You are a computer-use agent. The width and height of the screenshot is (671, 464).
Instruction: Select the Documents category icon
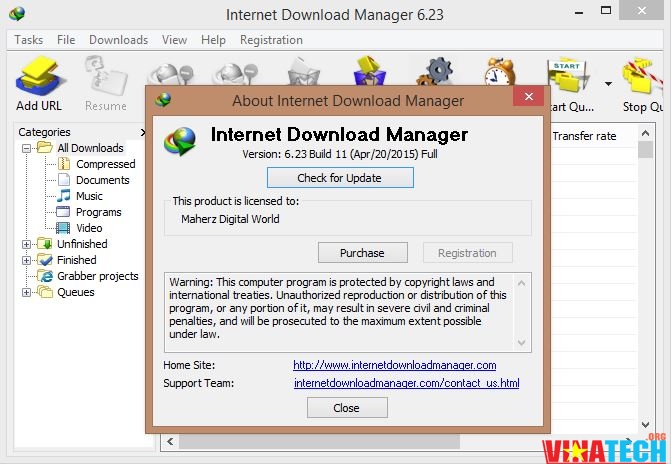[64, 180]
